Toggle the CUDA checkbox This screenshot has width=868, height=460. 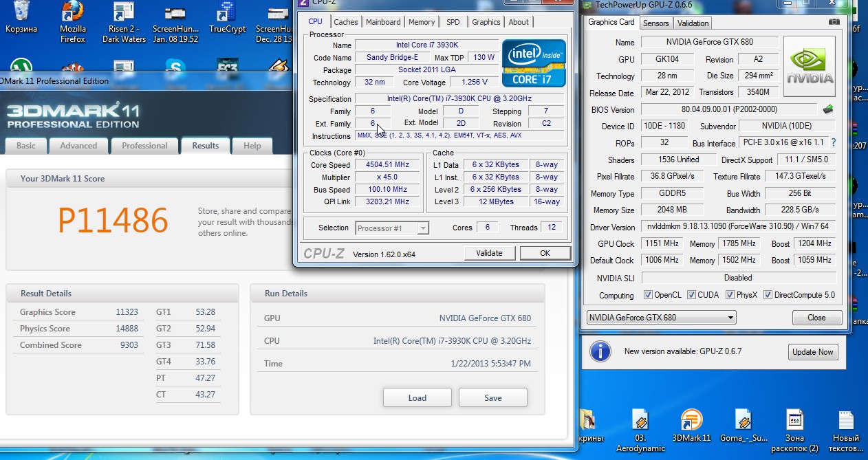tap(691, 295)
